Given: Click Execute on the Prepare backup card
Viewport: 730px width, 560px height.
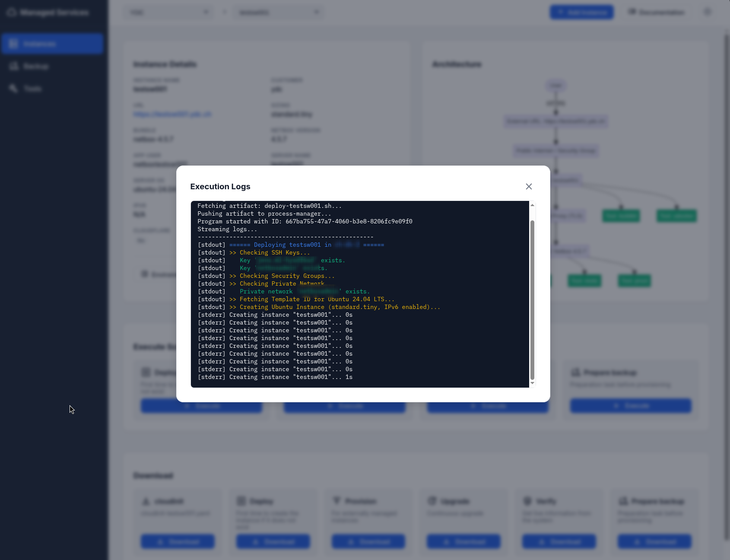Looking at the screenshot, I should pyautogui.click(x=630, y=405).
